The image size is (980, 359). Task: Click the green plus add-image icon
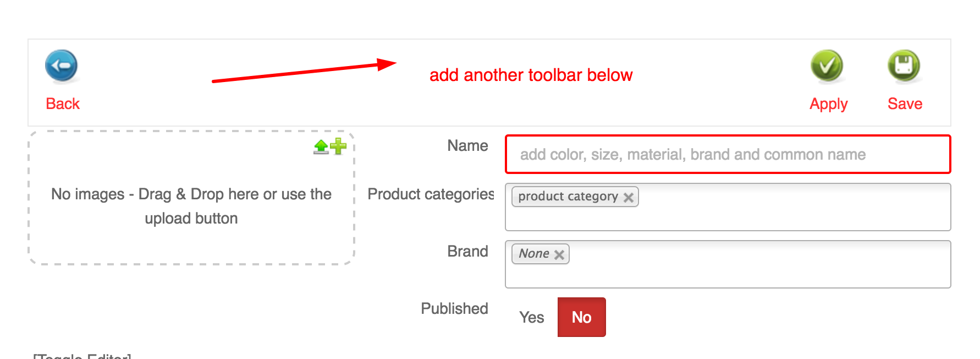(x=338, y=146)
